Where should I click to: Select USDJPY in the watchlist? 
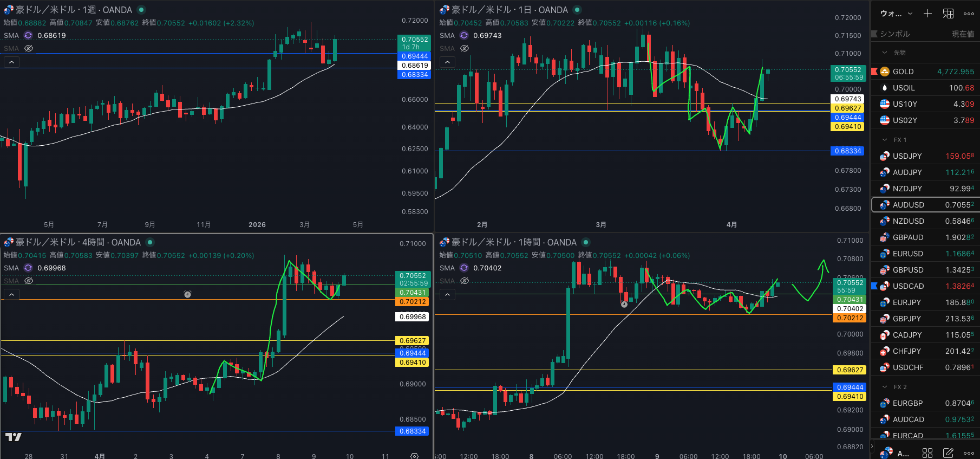[x=907, y=156]
